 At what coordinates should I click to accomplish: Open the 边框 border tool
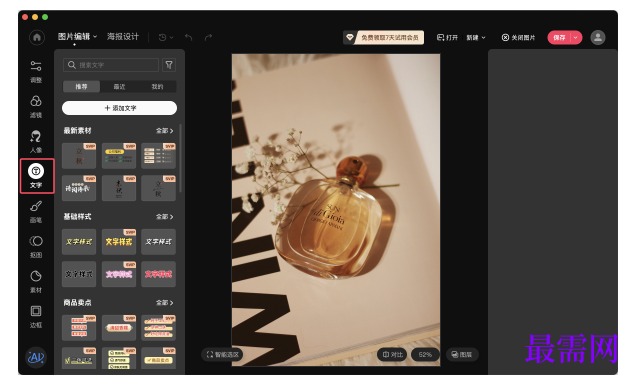tap(36, 316)
